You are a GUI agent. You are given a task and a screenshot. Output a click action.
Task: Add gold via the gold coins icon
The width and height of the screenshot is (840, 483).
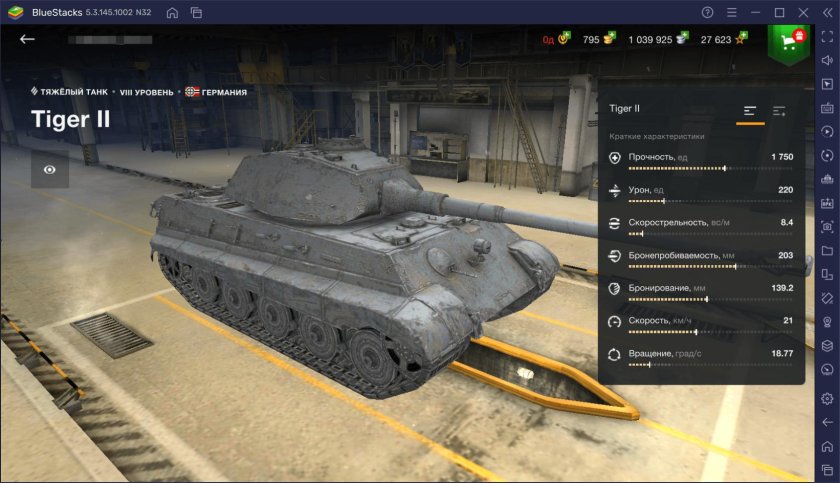click(609, 40)
